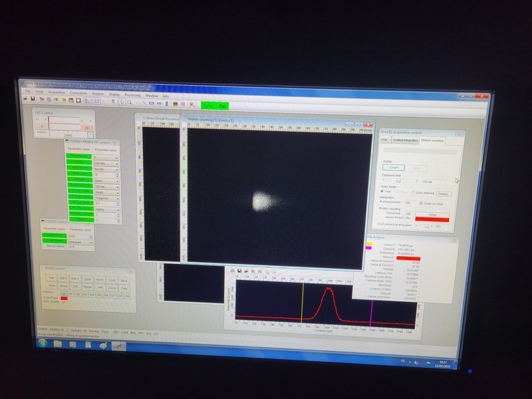532x399 pixels.
Task: Click the save icon above the profile plot
Action: 239,271
